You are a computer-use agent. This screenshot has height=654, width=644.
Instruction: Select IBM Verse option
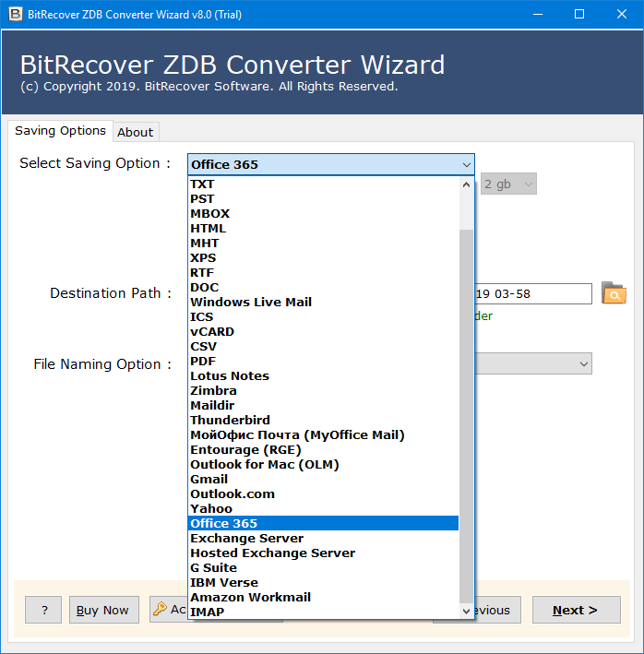pyautogui.click(x=323, y=582)
